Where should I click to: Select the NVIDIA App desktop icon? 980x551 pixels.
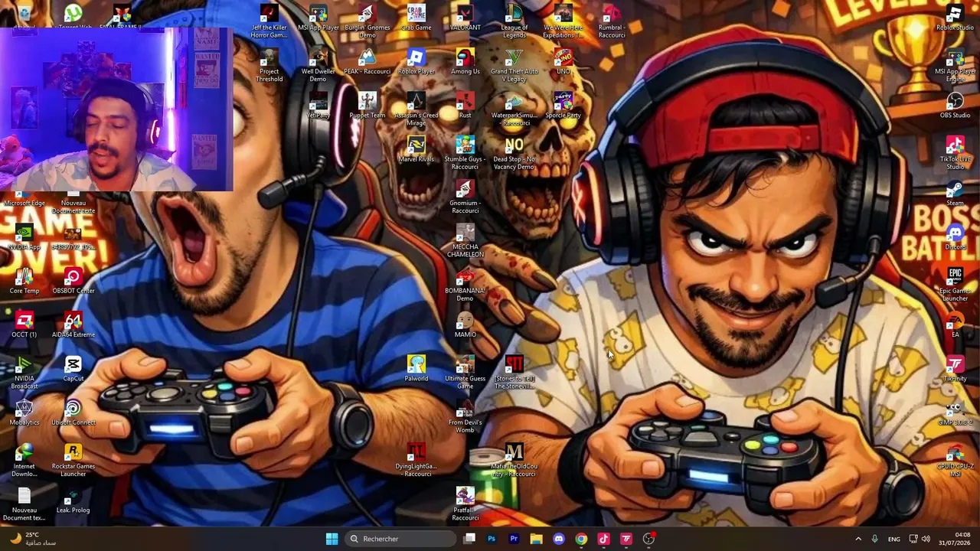(x=24, y=238)
